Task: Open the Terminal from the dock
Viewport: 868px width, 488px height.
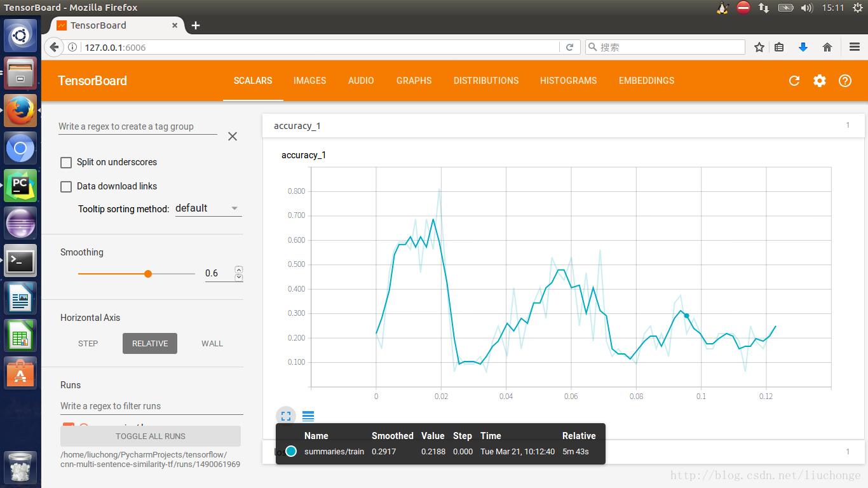Action: point(20,261)
